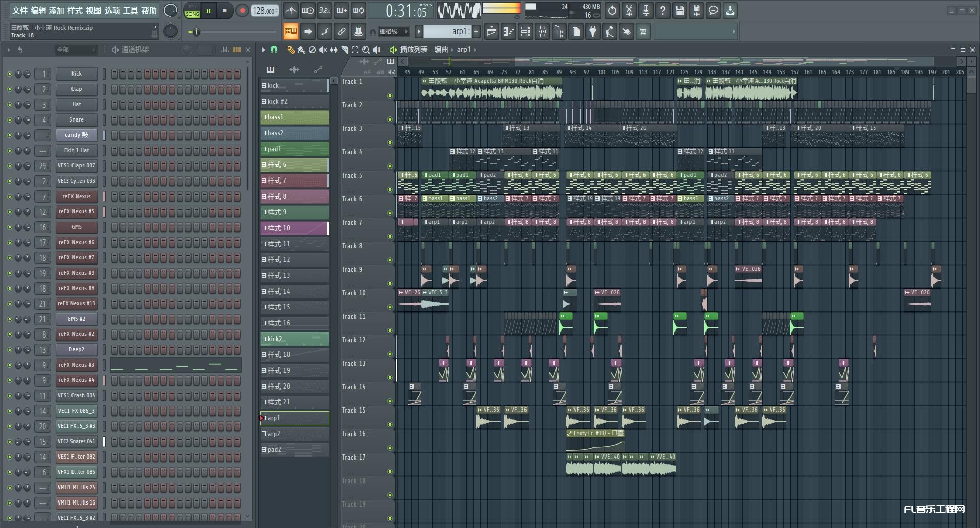Adjust the main volume knob
The image size is (980, 528).
pyautogui.click(x=171, y=10)
